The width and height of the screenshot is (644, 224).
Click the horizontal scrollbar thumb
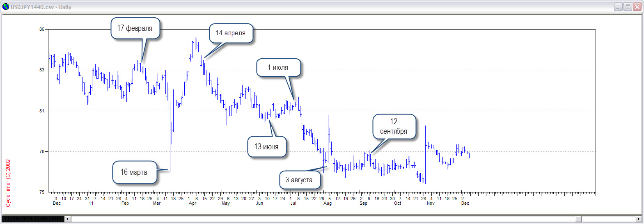coord(578,219)
